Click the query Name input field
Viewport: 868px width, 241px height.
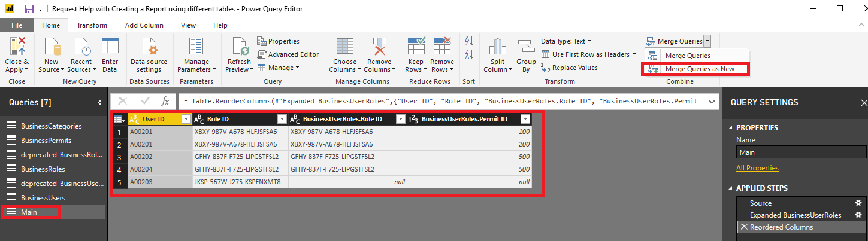(800, 152)
